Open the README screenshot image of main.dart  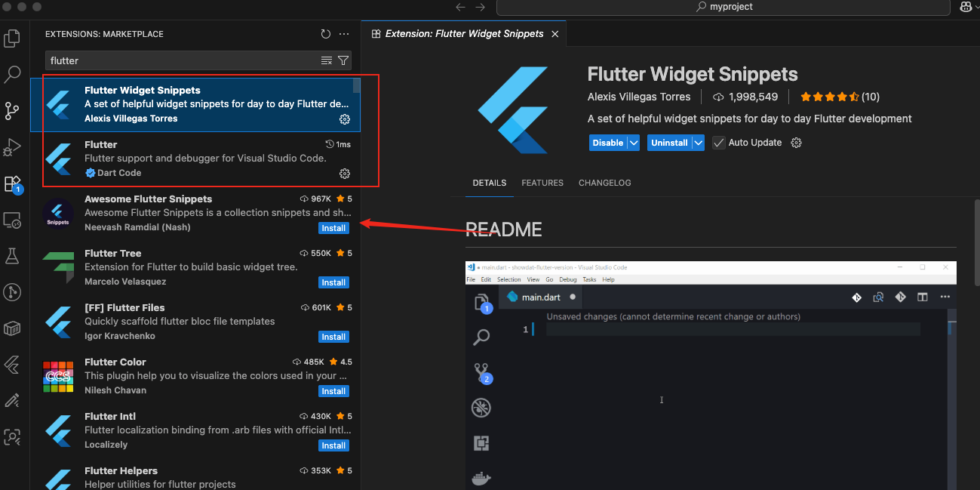tap(711, 375)
